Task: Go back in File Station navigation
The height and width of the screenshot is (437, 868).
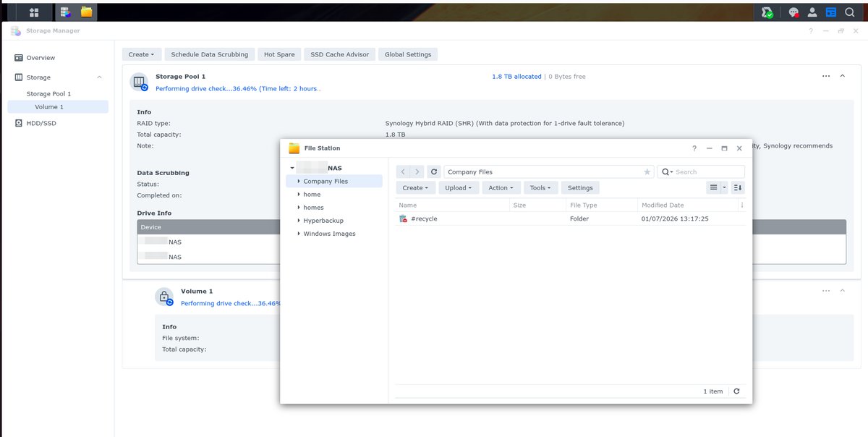Action: (403, 171)
